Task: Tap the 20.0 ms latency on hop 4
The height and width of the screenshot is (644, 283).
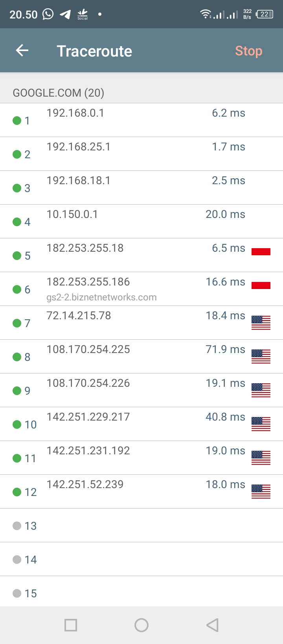Action: [x=225, y=214]
